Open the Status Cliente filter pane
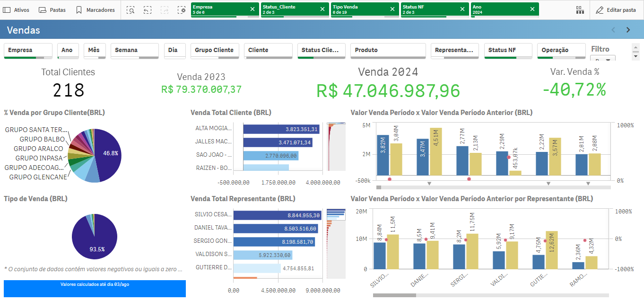The height and width of the screenshot is (301, 644). (x=322, y=50)
